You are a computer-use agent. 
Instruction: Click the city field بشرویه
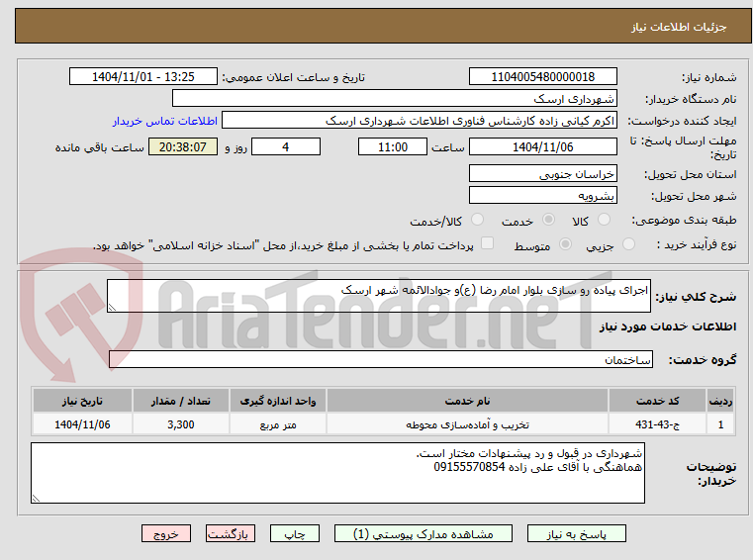(542, 196)
